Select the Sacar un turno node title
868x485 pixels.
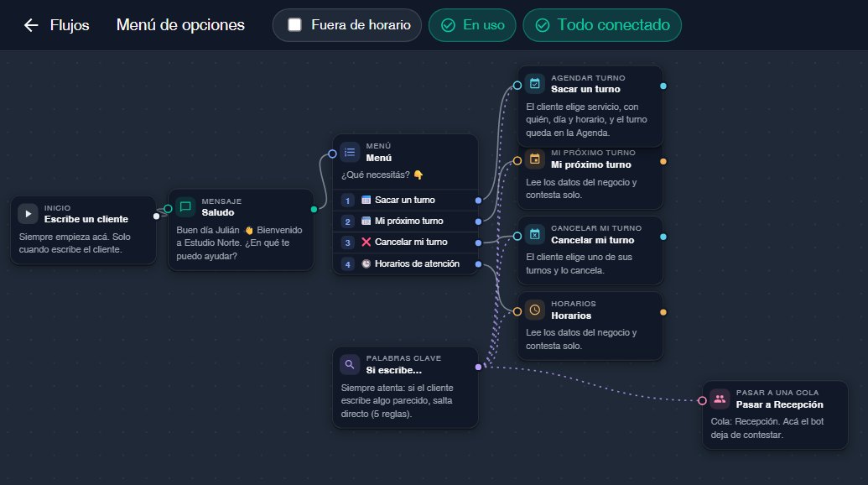click(585, 89)
